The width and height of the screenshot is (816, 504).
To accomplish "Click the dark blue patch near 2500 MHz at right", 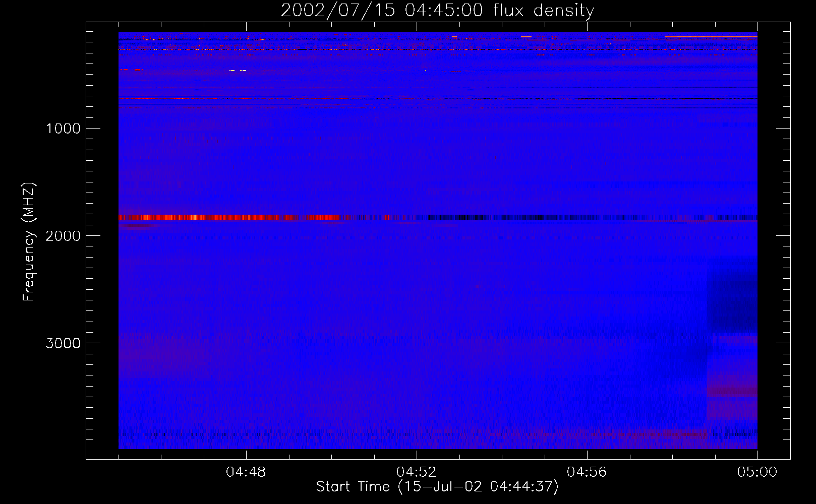I will point(732,295).
